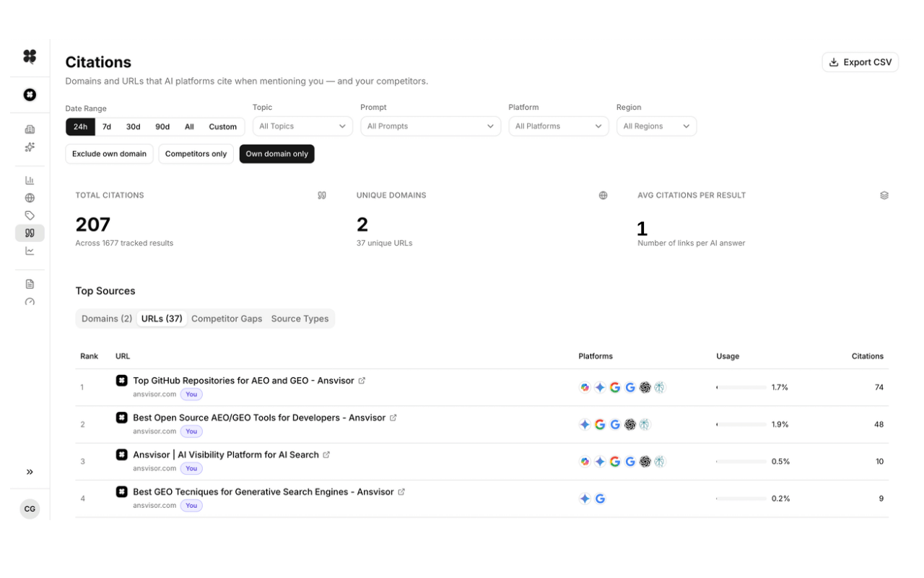Open external link icon for AI Visibility Platform row
This screenshot has width=924, height=578.
tap(326, 455)
